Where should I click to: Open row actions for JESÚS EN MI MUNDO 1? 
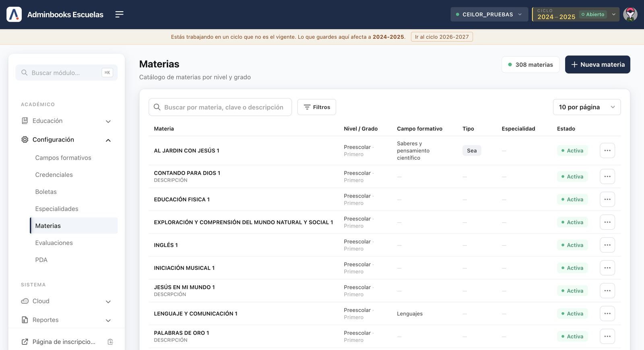point(607,291)
